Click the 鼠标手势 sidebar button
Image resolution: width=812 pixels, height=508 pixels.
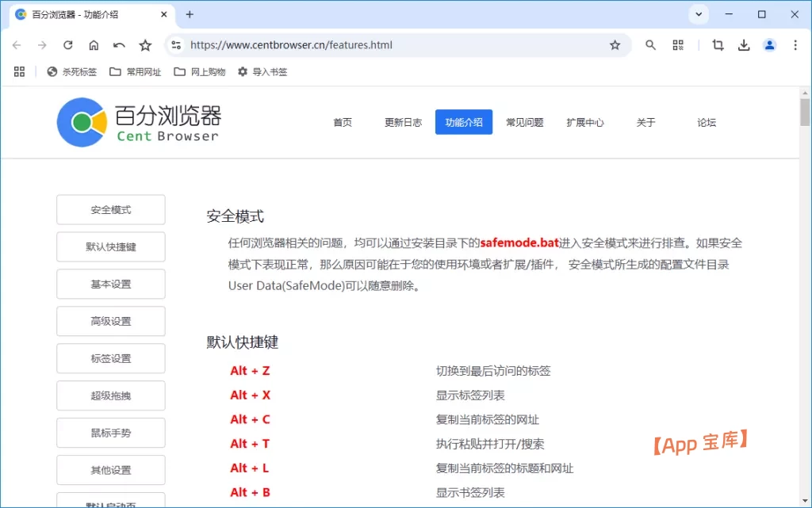click(x=111, y=433)
